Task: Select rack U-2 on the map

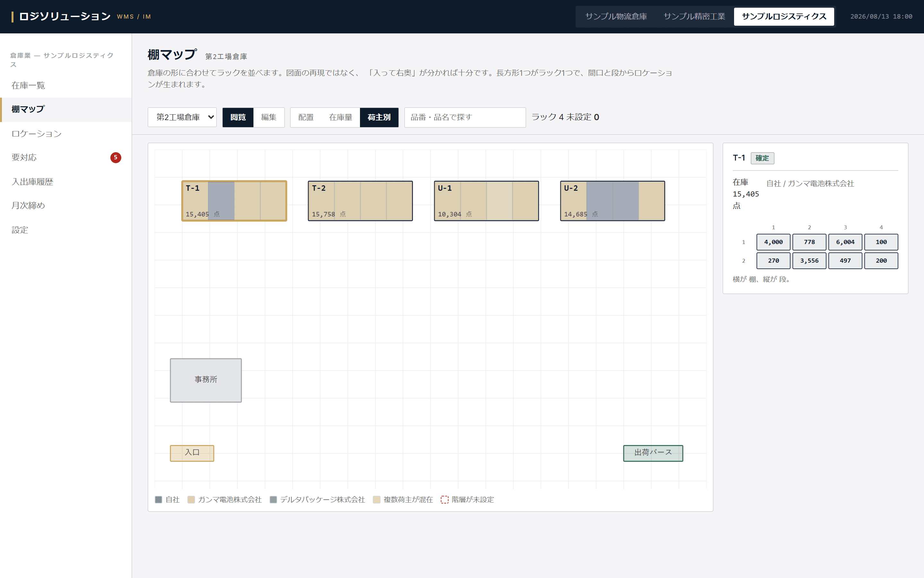Action: coord(612,201)
